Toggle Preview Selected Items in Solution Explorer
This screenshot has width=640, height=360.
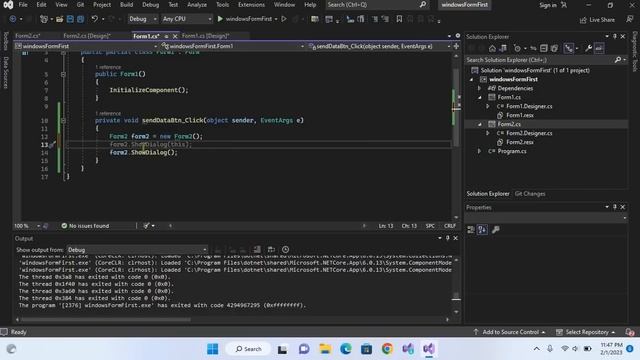coord(599,49)
